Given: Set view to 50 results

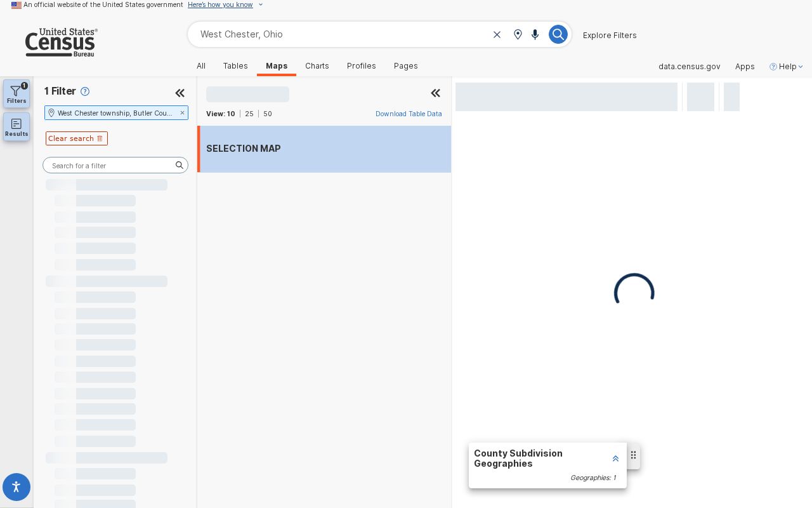Looking at the screenshot, I should (268, 114).
